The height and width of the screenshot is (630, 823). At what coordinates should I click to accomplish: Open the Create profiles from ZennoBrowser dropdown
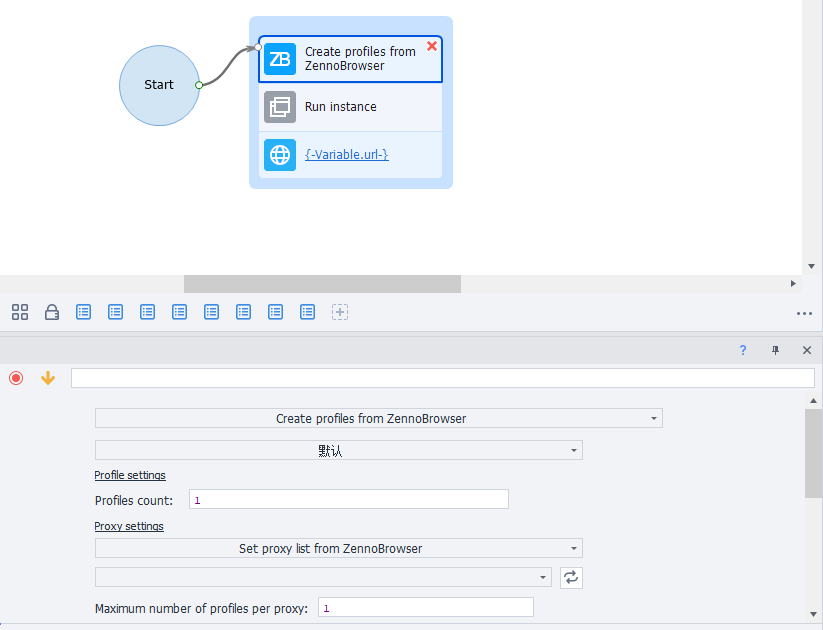tap(378, 418)
